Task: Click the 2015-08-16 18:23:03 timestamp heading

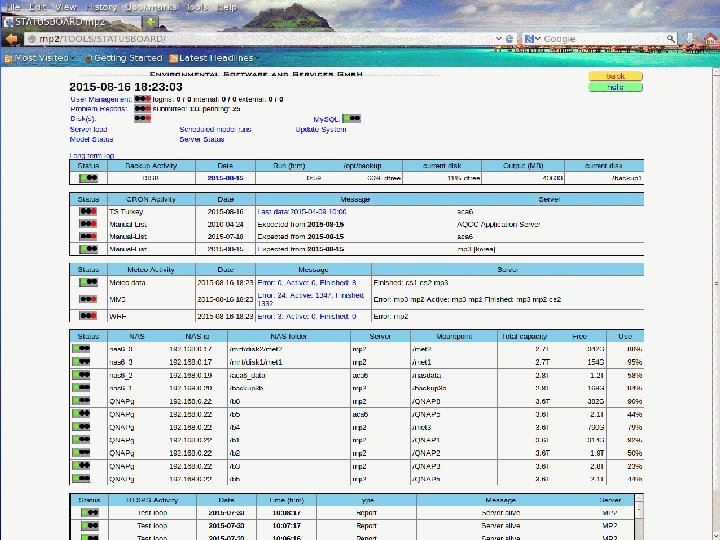Action: tap(126, 87)
